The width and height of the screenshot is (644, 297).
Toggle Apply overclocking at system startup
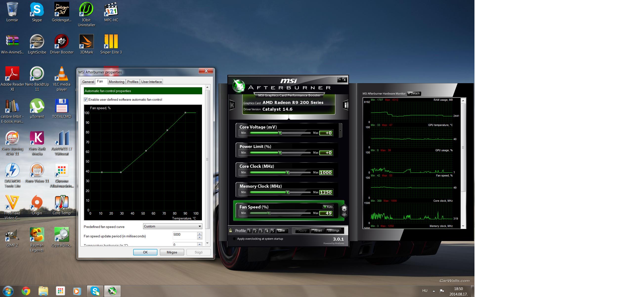[x=234, y=239]
